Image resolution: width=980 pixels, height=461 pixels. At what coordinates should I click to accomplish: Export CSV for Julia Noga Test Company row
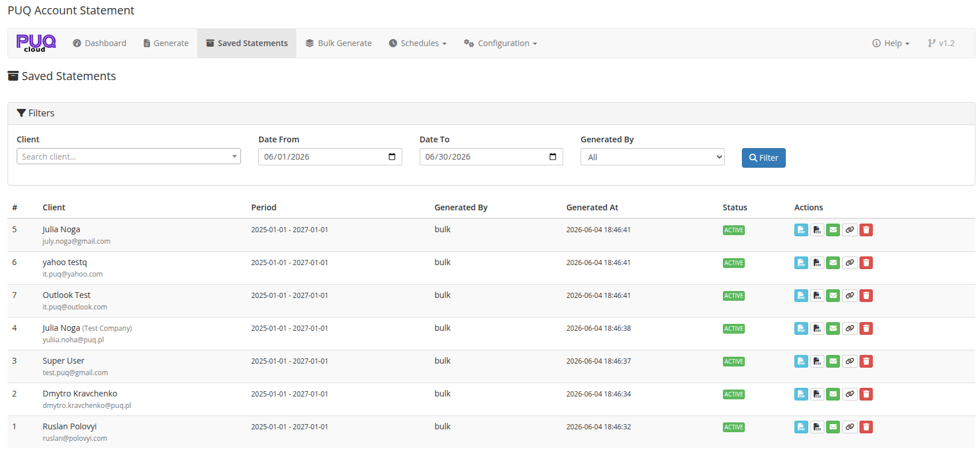(817, 328)
